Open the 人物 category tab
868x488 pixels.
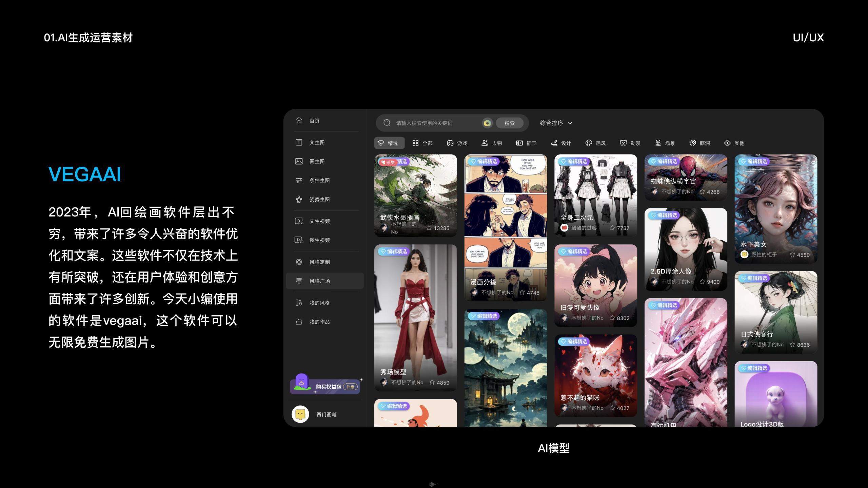[x=492, y=143]
